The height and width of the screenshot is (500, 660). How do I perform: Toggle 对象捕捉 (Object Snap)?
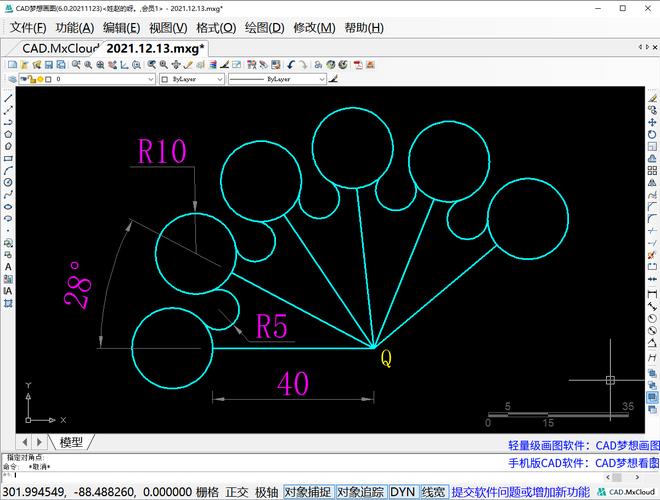307,492
